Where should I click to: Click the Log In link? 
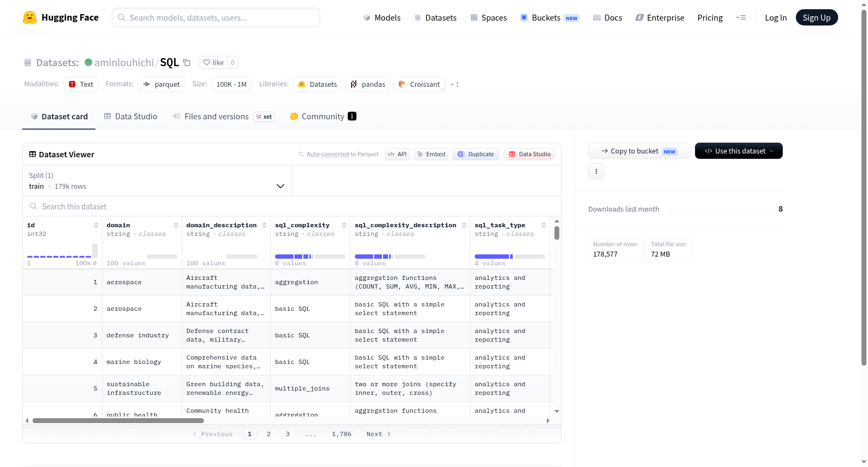776,17
